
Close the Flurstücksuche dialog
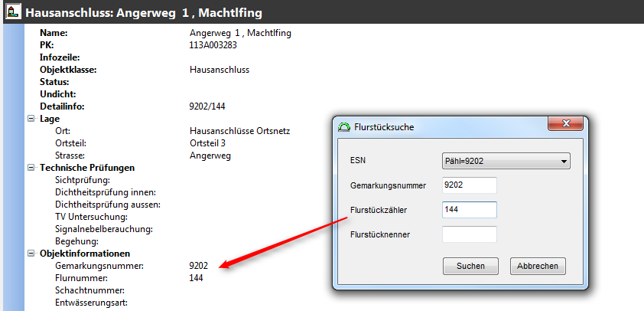[565, 123]
